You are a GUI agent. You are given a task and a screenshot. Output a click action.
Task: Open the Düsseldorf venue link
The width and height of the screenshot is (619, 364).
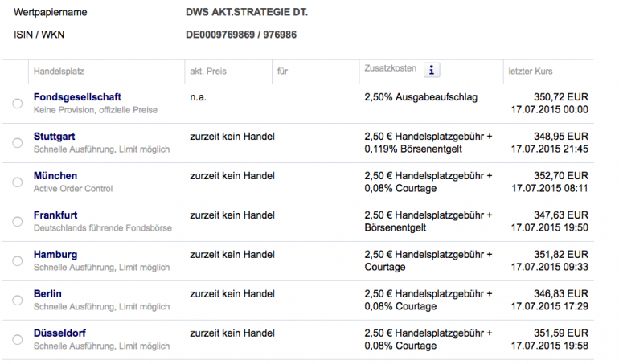(x=59, y=333)
